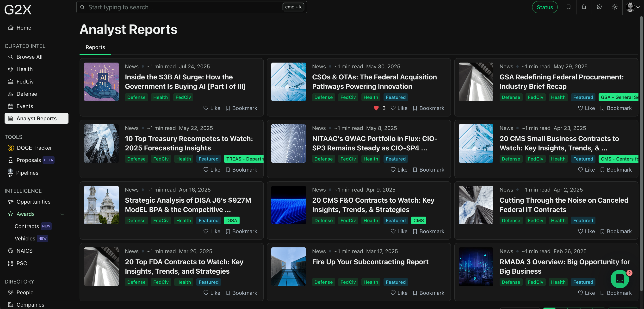Click the red heart count on CSOs report

[379, 108]
